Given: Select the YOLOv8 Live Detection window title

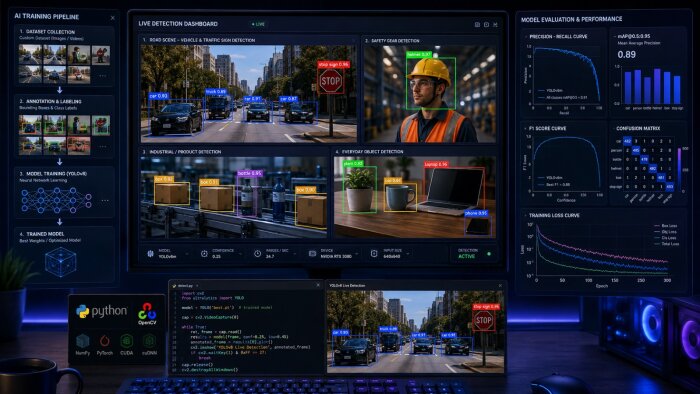Looking at the screenshot, I should (347, 286).
